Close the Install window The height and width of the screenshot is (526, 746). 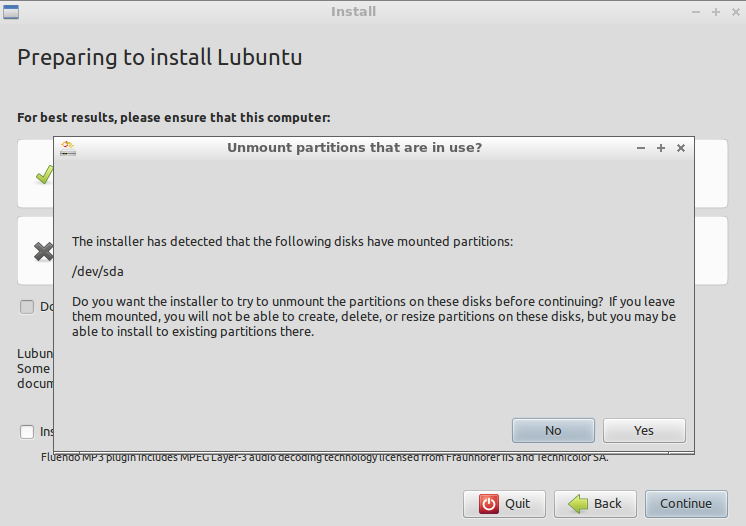pyautogui.click(x=736, y=12)
